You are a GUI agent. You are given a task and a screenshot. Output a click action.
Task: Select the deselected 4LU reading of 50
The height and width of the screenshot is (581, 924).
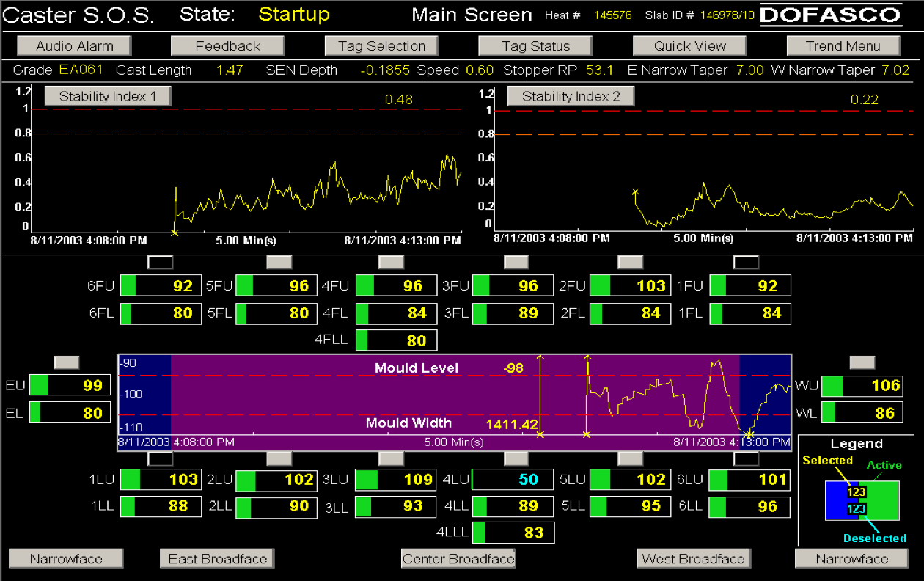coord(513,480)
